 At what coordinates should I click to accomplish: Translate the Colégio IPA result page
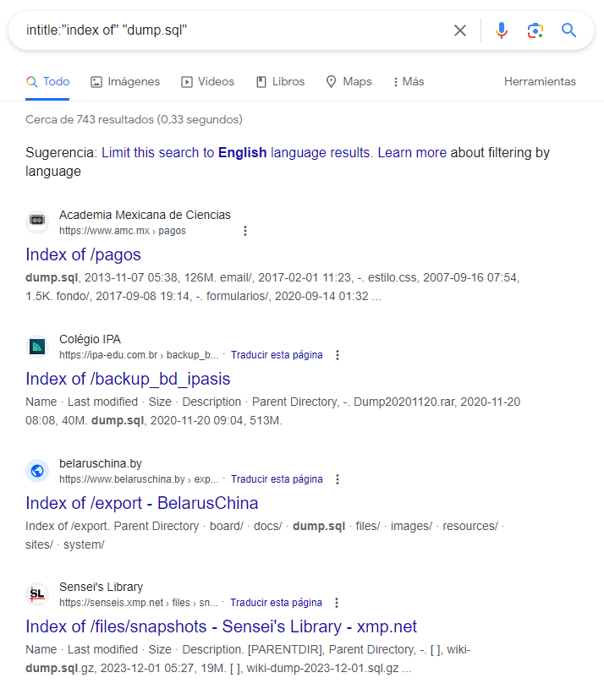click(x=277, y=355)
